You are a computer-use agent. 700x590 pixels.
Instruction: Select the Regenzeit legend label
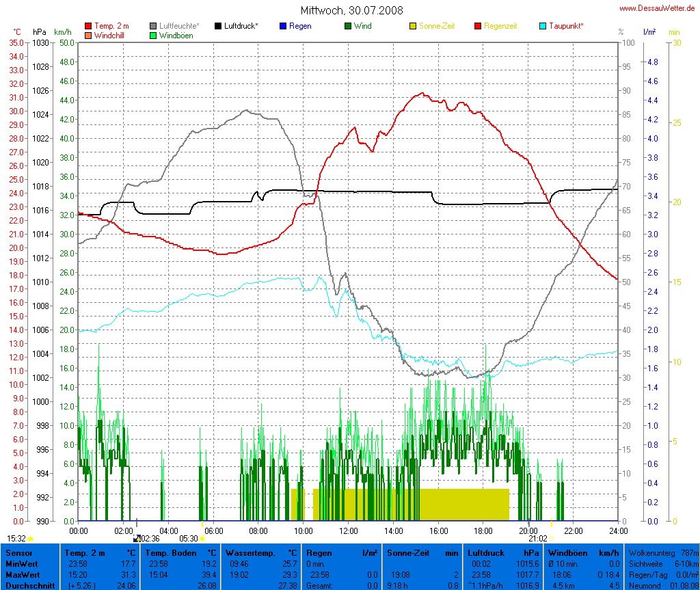click(500, 26)
